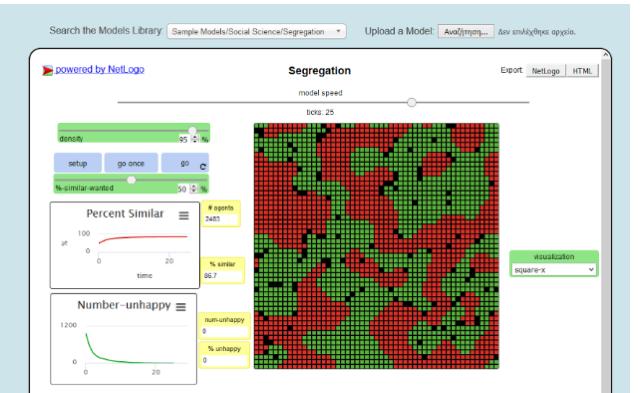Adjust %-similar-wanted stepper arrows
641x393 pixels.
[x=194, y=189]
